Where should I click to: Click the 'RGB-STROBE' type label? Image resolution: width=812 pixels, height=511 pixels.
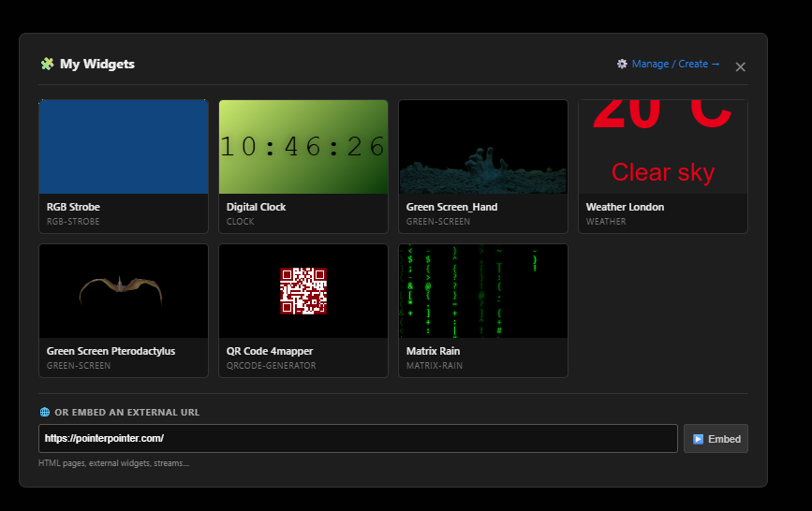click(73, 222)
